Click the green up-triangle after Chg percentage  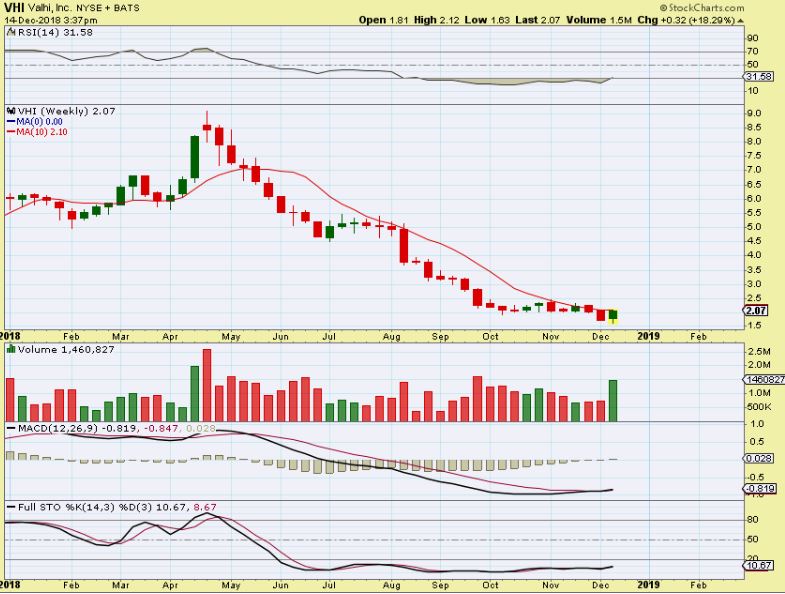point(740,21)
